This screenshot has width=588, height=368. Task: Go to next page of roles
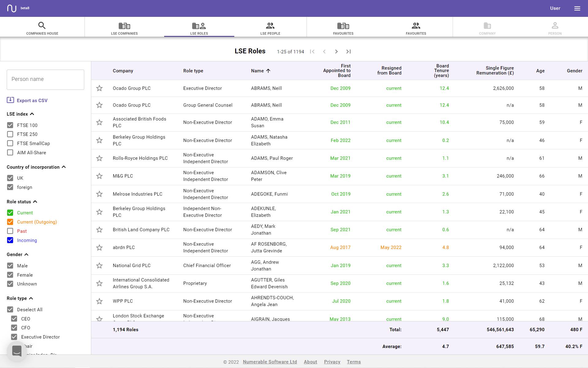pos(336,52)
